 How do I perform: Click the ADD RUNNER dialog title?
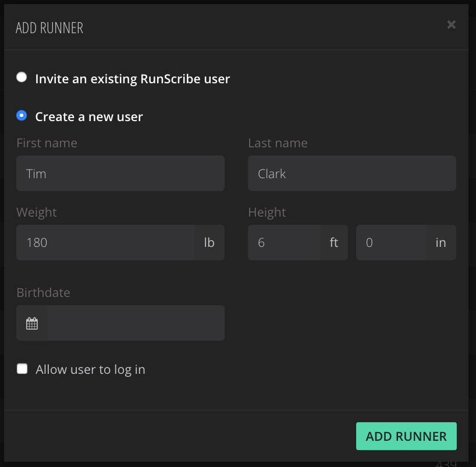click(49, 28)
